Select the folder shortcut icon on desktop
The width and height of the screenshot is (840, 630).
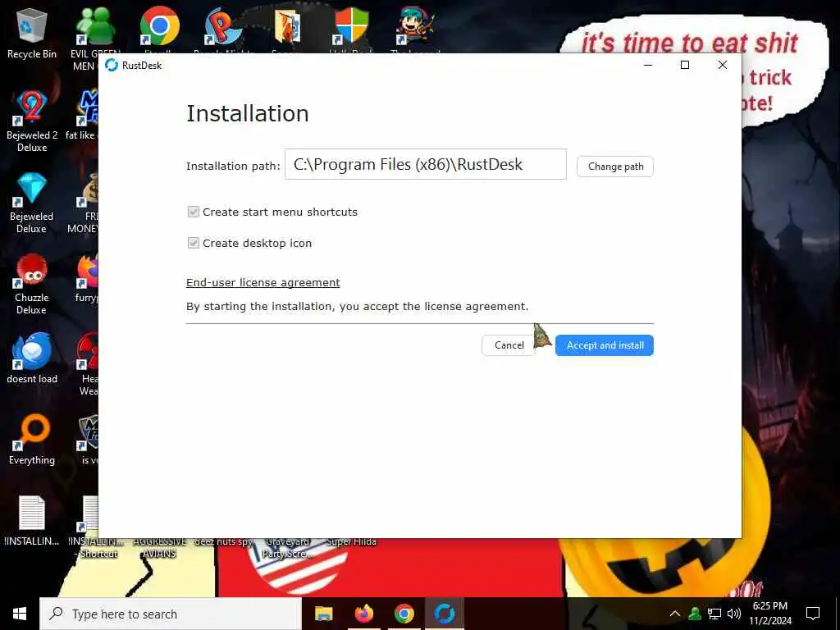tap(287, 27)
